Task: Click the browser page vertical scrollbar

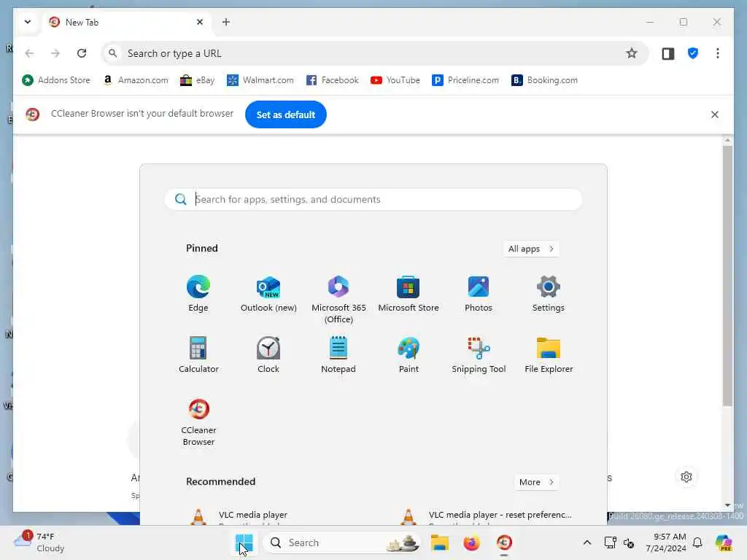Action: (x=727, y=276)
